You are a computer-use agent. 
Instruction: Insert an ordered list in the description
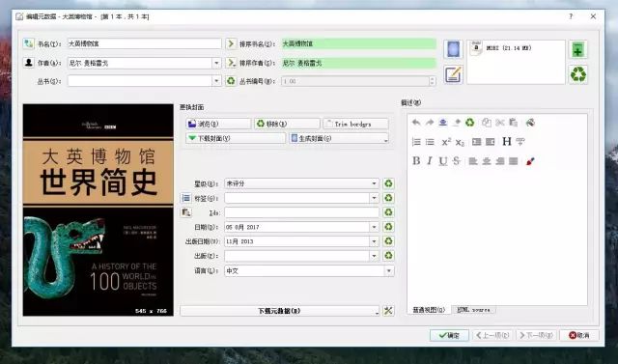click(x=416, y=142)
